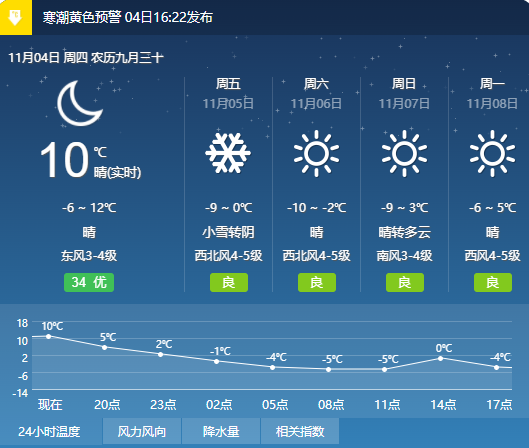Image resolution: width=529 pixels, height=448 pixels.
Task: Click today's range -6 ~ 12℃
Action: (x=89, y=208)
